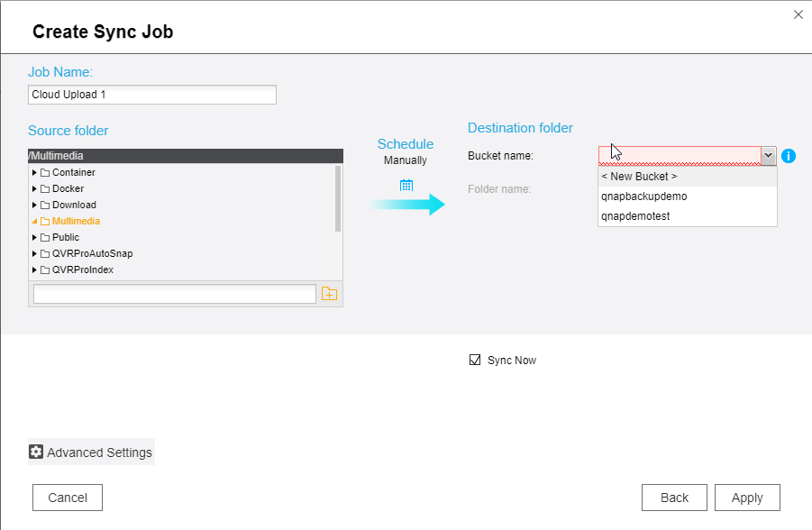This screenshot has width=812, height=530.
Task: Expand the Download folder tree node
Action: pyautogui.click(x=34, y=205)
